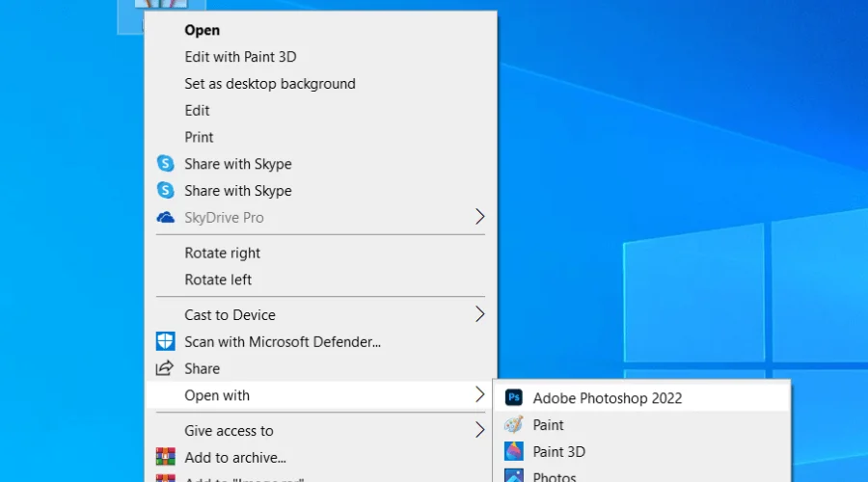Click the SkyDrive Pro cloud icon
This screenshot has height=482, width=868.
pos(165,218)
